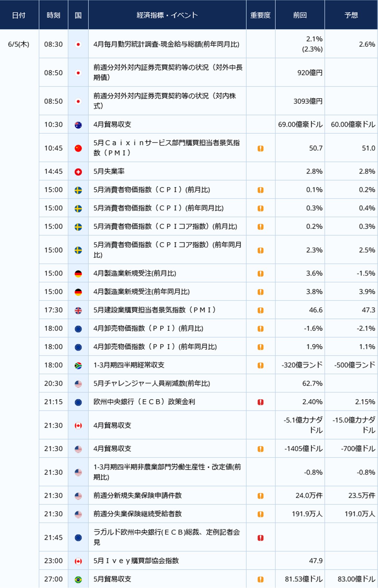Click the 経済指標・イベント column header
Viewport: 378px width, 588px height.
coord(167,15)
